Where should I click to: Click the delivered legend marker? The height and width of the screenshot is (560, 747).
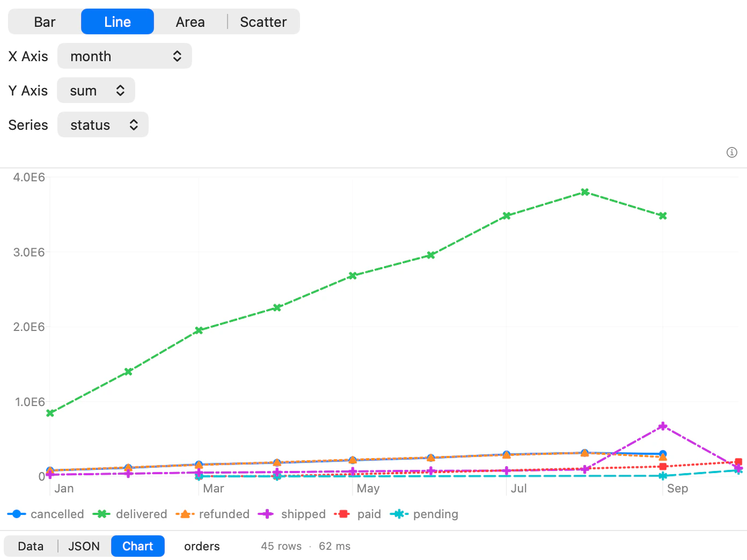[x=101, y=514]
